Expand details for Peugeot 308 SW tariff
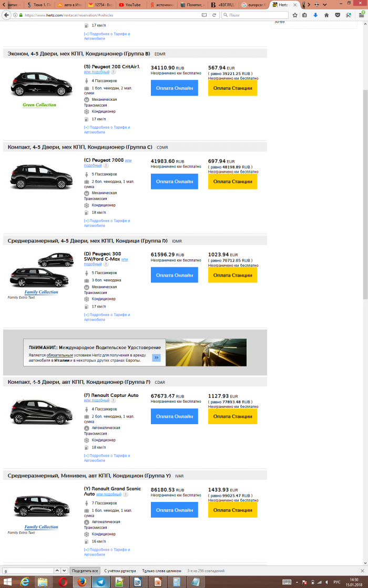Viewport: 368px width, 588px height. pyautogui.click(x=107, y=317)
